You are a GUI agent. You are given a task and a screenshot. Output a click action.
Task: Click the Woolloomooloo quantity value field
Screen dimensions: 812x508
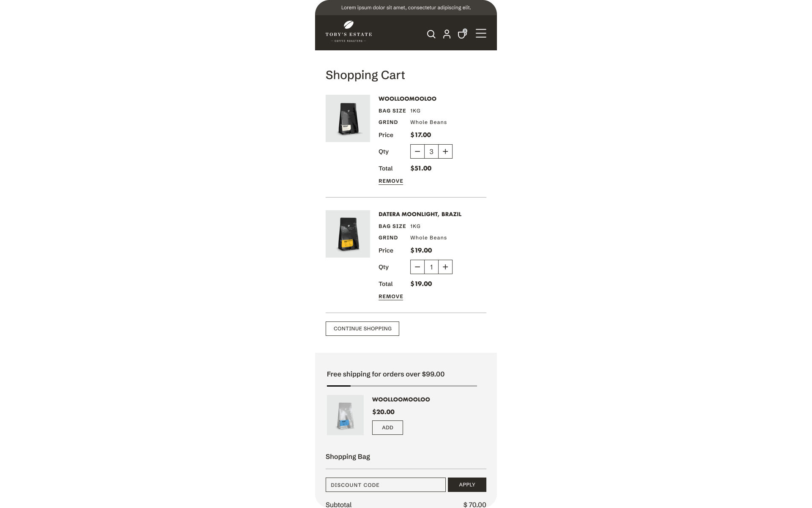coord(431,151)
